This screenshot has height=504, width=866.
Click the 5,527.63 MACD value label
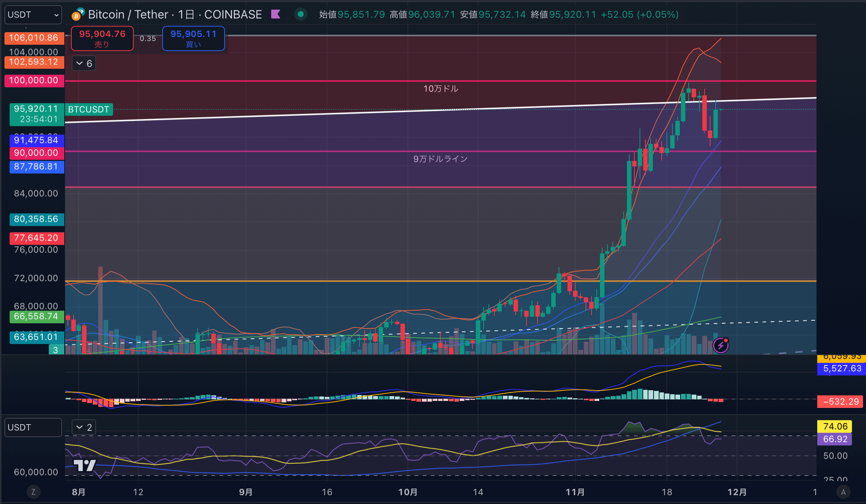pyautogui.click(x=842, y=368)
